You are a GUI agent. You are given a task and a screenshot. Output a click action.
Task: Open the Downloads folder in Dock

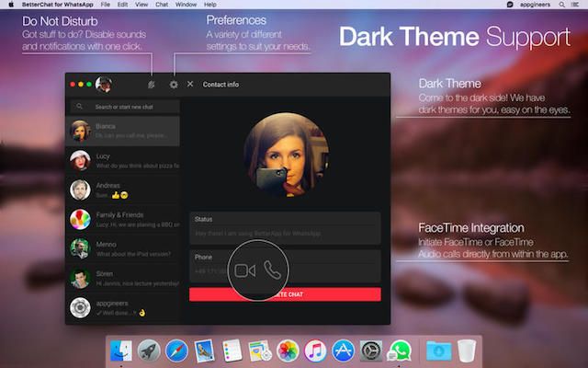tap(438, 351)
